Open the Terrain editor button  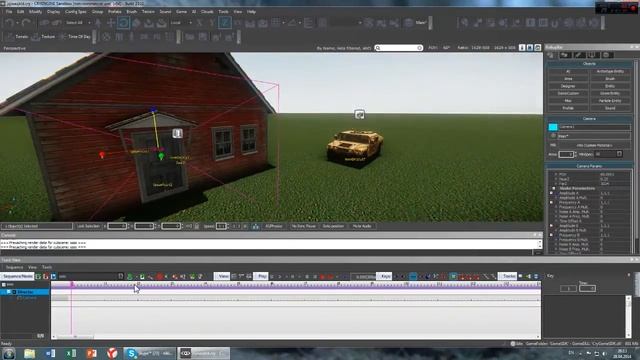pyautogui.click(x=18, y=37)
